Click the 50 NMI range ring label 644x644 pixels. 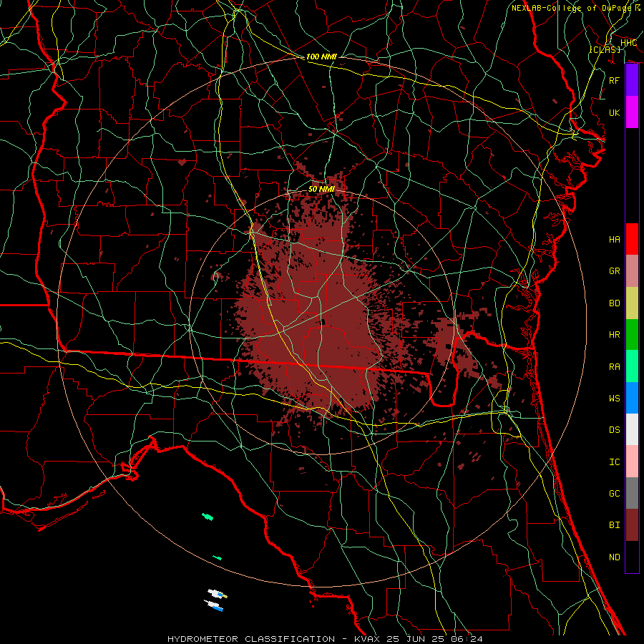click(321, 189)
